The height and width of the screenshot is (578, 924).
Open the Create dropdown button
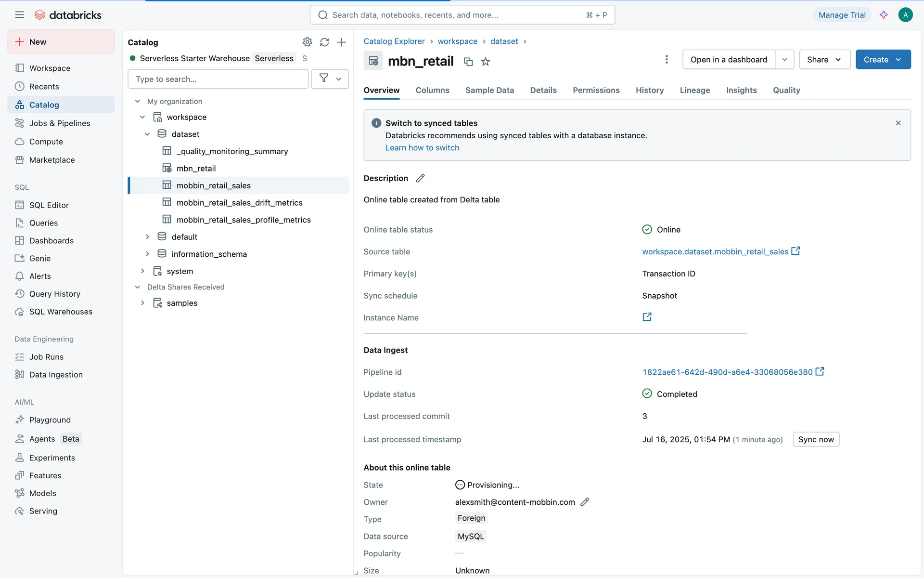pos(883,59)
